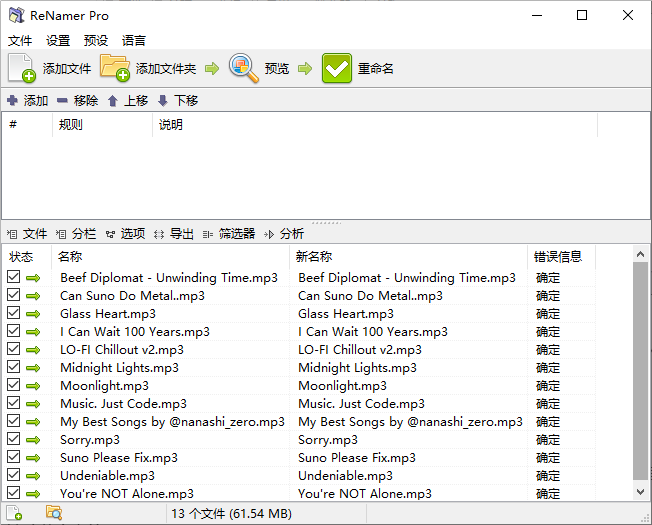The height and width of the screenshot is (525, 652).
Task: Toggle checkbox for I Can Wait 100 Years.mp3
Action: tap(13, 331)
